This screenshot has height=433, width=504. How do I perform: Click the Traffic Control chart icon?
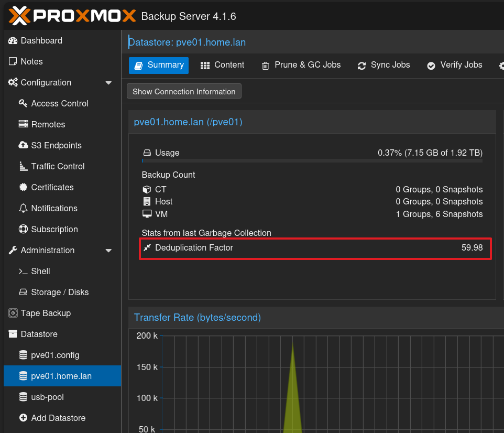click(23, 167)
